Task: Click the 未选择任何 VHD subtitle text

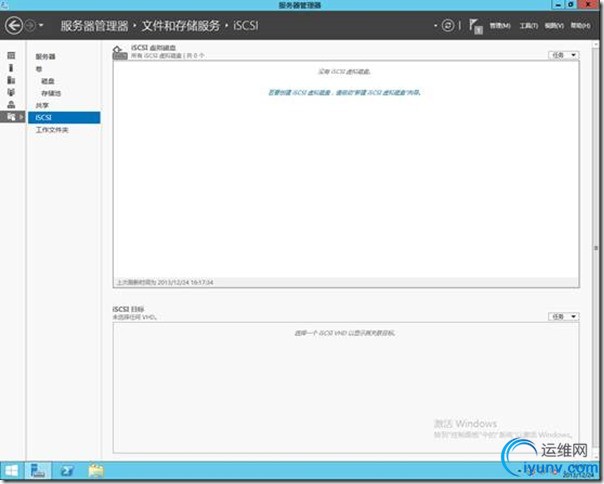Action: [x=134, y=317]
